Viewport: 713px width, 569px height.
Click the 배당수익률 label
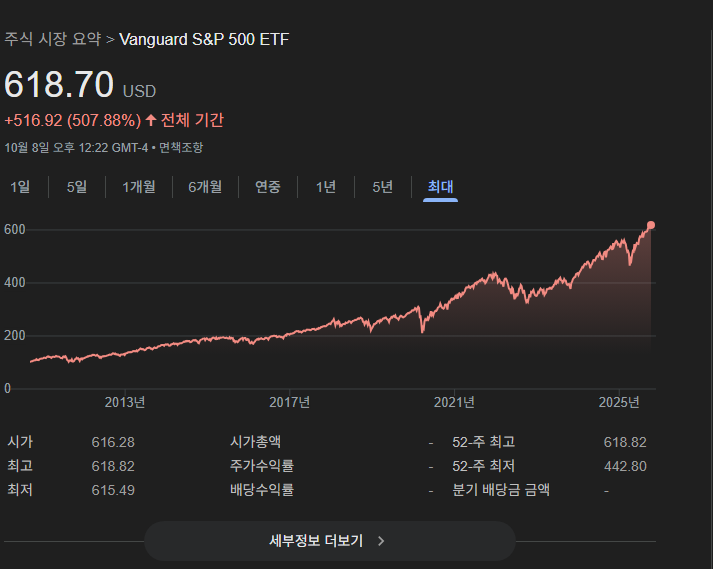click(x=262, y=490)
